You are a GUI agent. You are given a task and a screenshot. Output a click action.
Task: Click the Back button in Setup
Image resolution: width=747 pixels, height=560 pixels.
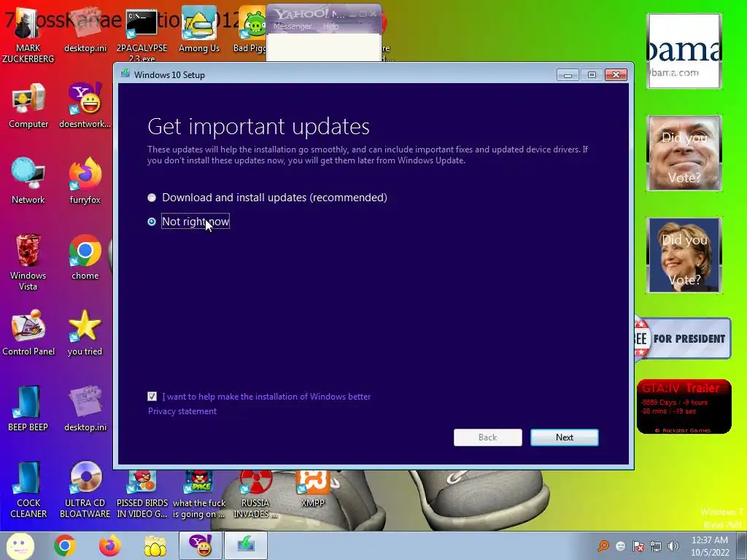click(488, 437)
